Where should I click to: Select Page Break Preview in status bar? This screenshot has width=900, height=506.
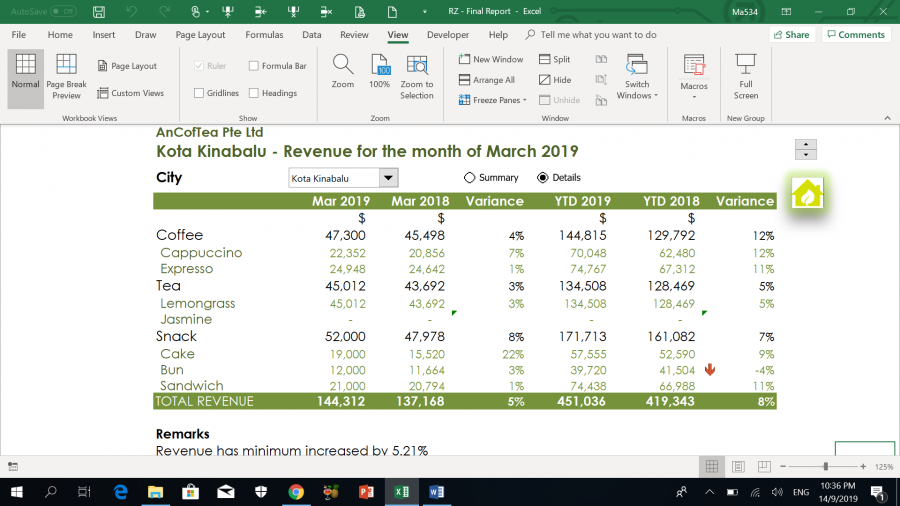tap(764, 467)
